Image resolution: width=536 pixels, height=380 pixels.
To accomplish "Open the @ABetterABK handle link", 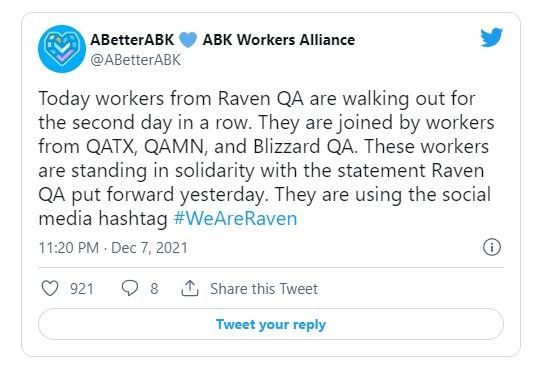I will [135, 60].
